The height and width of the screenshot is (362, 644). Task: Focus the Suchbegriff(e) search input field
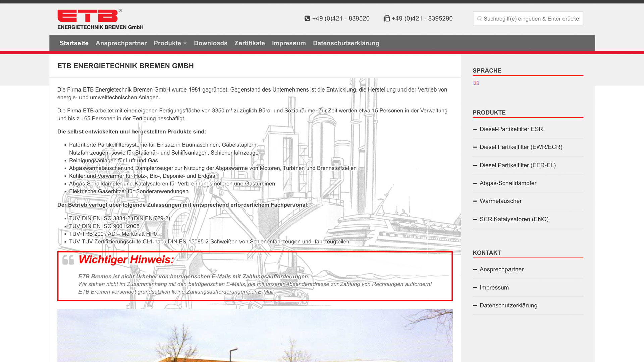[528, 19]
